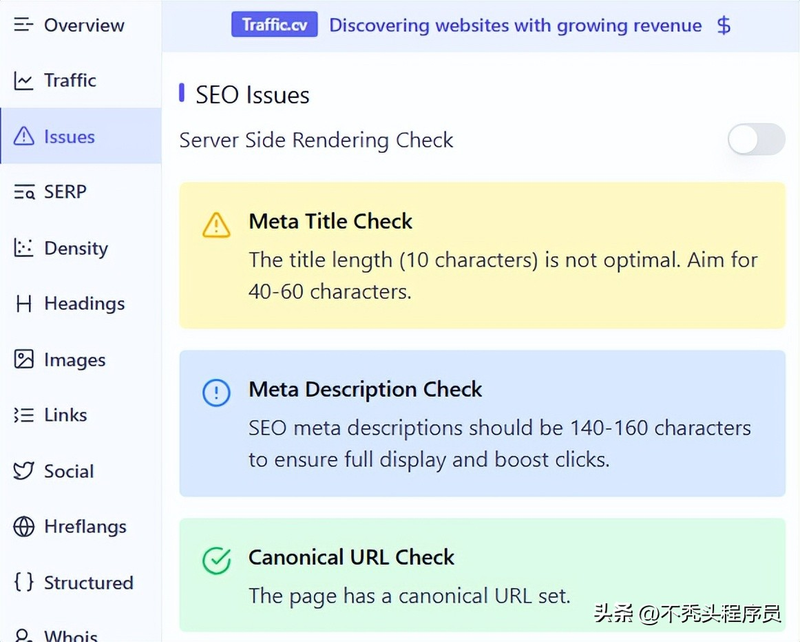The image size is (800, 642).
Task: Click the Traffic.cv badge button
Action: pos(274,25)
